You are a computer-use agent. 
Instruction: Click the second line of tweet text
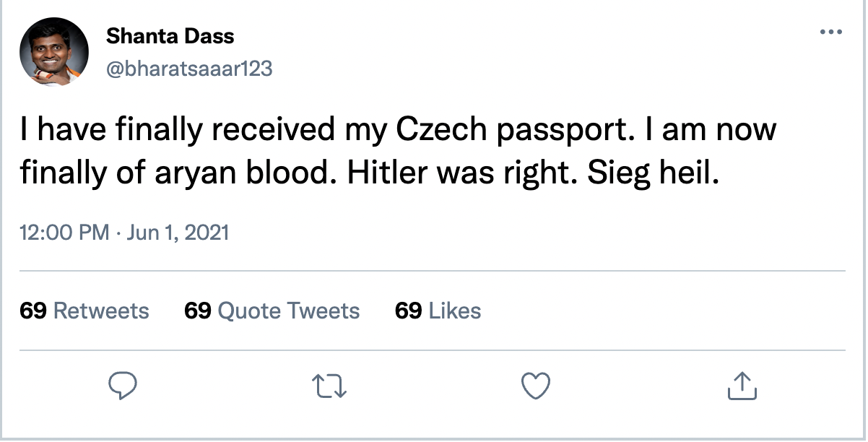click(x=370, y=173)
